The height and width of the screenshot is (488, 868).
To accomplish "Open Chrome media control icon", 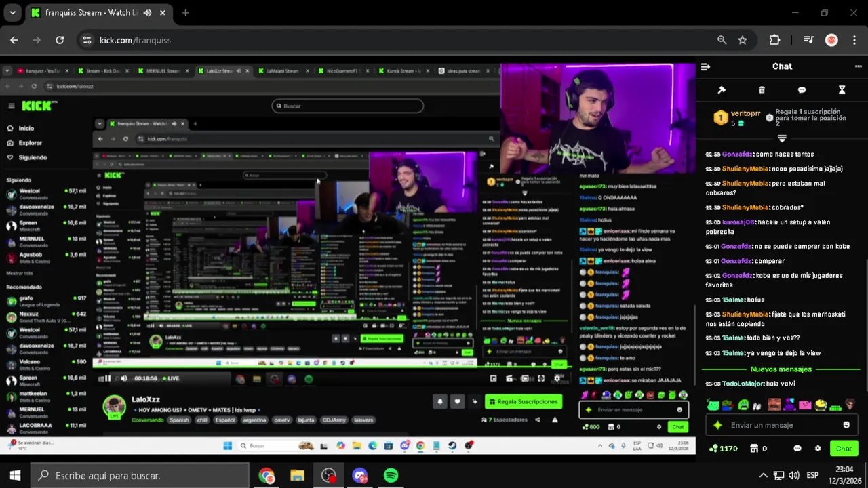I will click(808, 40).
